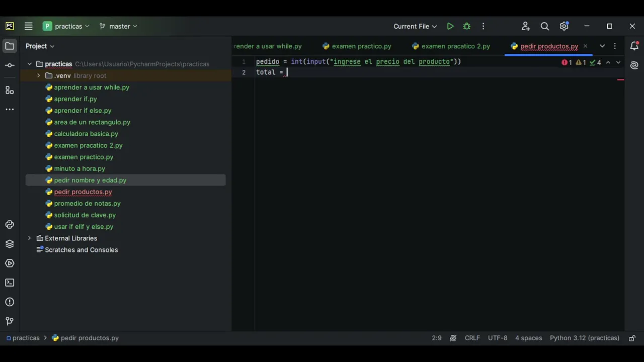This screenshot has height=362, width=644.
Task: Click the status bar inspection widget icon
Action: 453,338
